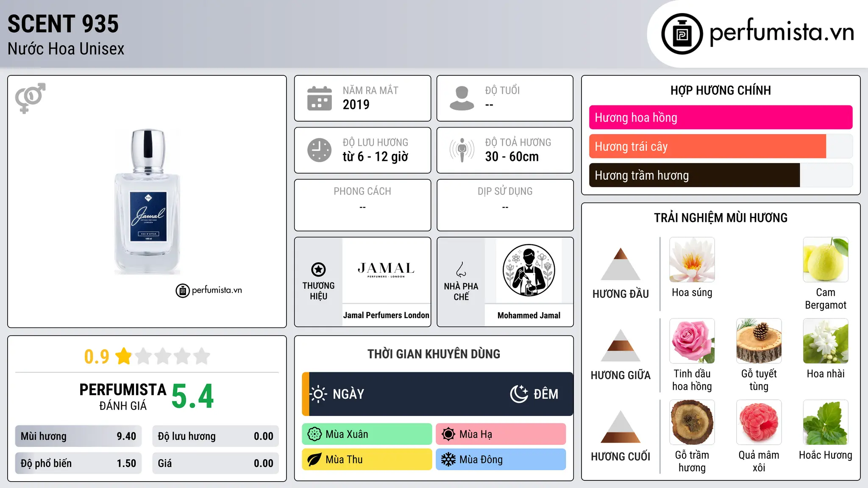Open the Mohammed Jamal perfumer name

coord(529,315)
